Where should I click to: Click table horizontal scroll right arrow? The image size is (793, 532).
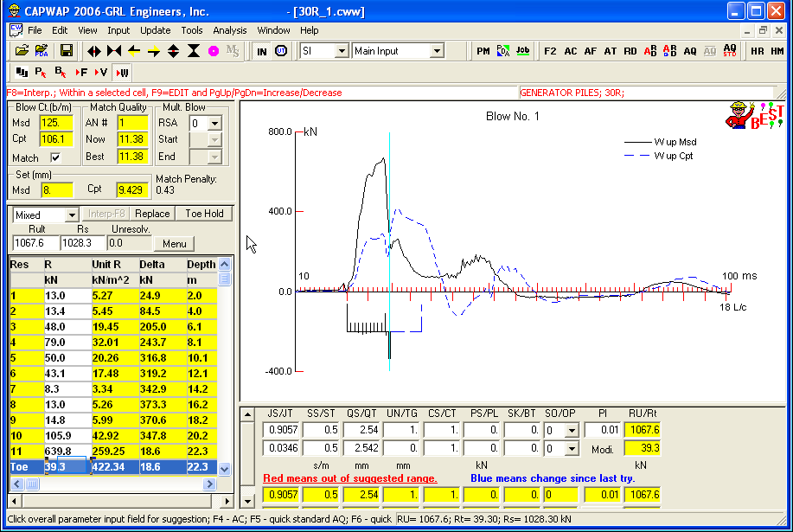point(209,484)
